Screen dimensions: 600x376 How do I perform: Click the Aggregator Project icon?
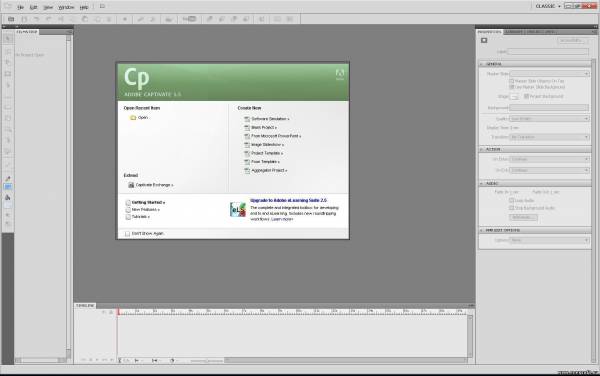[247, 171]
